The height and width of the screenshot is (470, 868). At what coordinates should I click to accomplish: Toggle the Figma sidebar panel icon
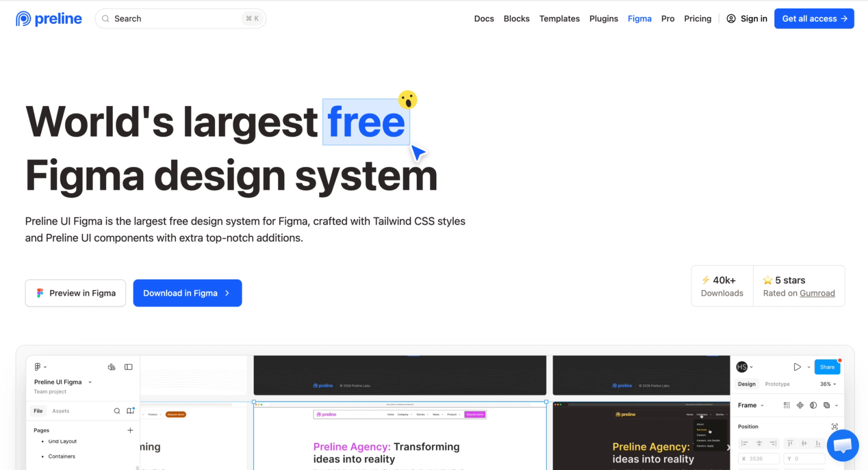click(x=129, y=367)
